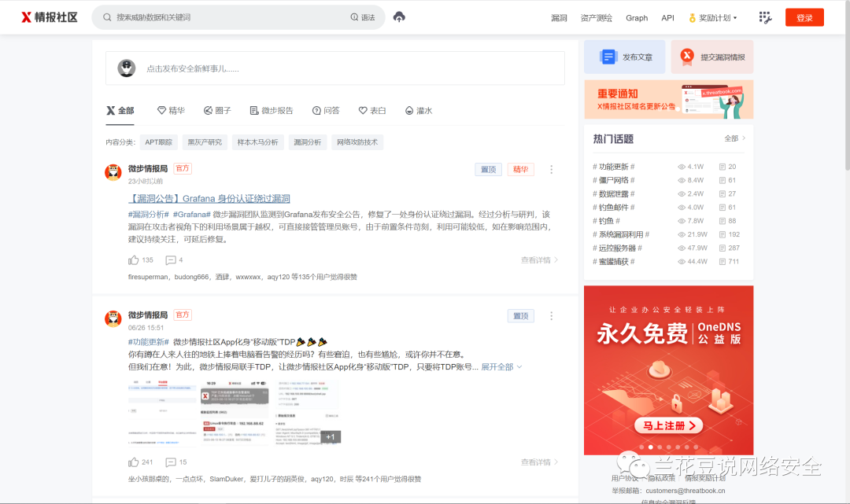
Task: Switch to the 问答 tab
Action: coord(326,110)
